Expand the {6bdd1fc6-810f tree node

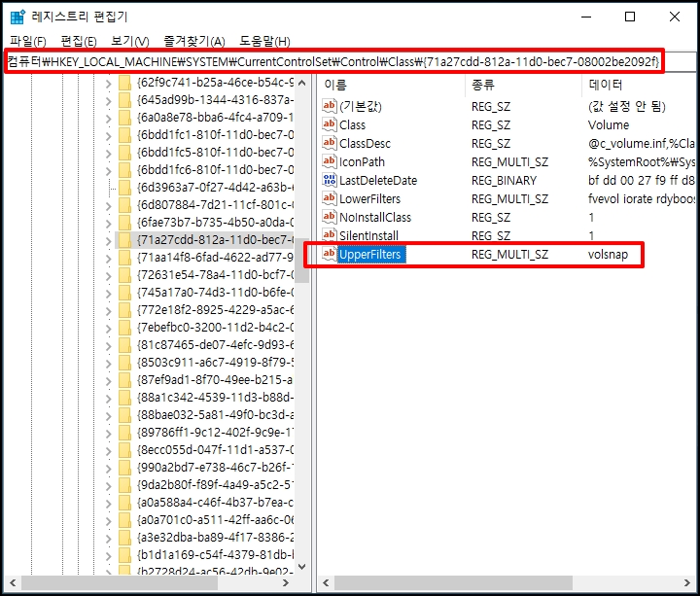point(109,170)
